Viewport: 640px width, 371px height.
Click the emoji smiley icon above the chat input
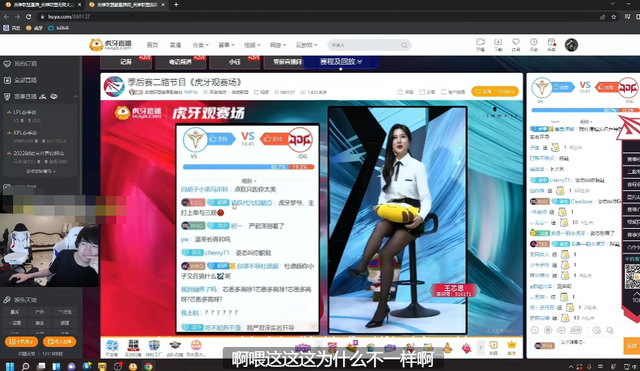[535, 330]
